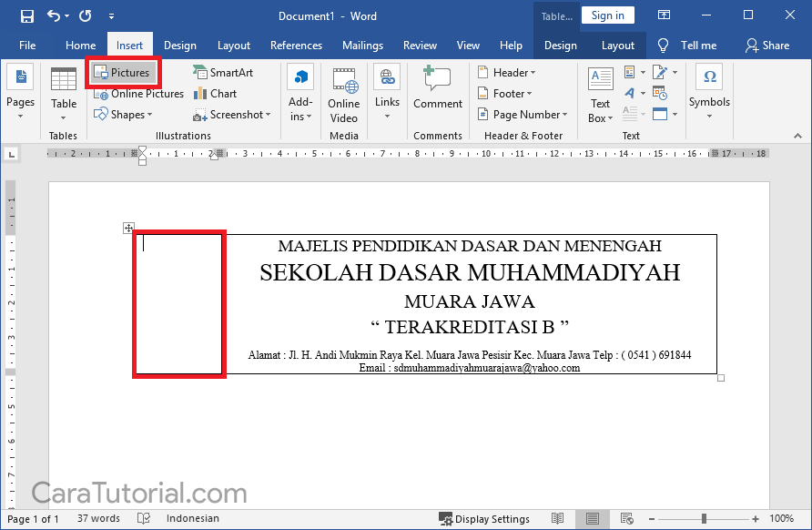This screenshot has height=530, width=812.
Task: Open the Pages dropdown
Action: (21, 93)
